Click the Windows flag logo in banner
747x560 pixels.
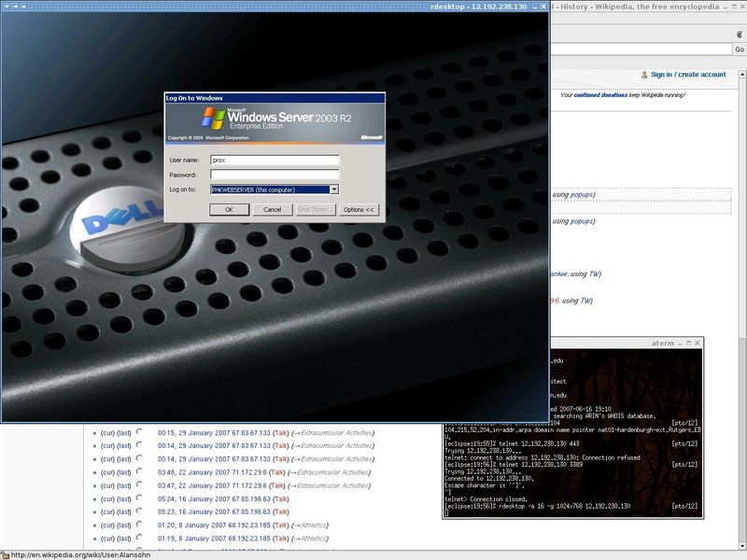pyautogui.click(x=213, y=118)
